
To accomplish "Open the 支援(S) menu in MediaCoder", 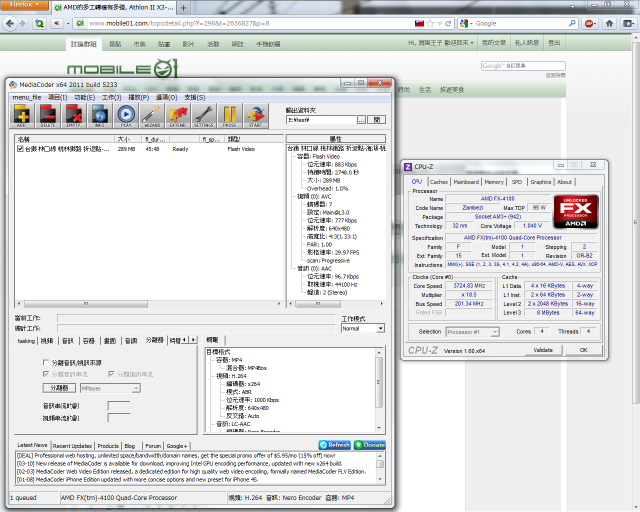I will pos(195,97).
